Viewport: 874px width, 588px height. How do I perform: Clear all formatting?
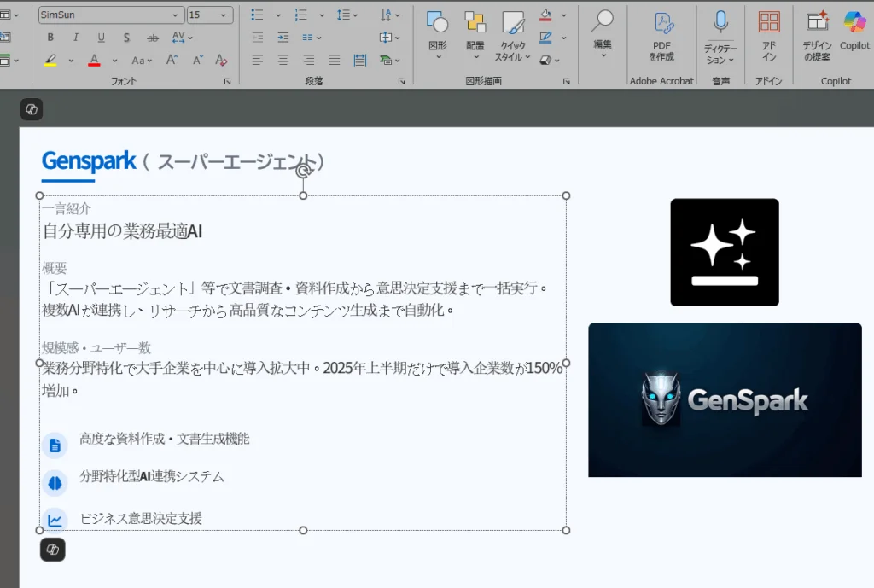(x=221, y=60)
